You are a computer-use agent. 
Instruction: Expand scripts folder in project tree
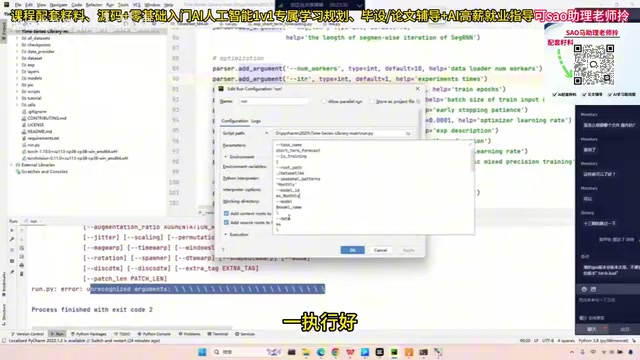(x=17, y=91)
